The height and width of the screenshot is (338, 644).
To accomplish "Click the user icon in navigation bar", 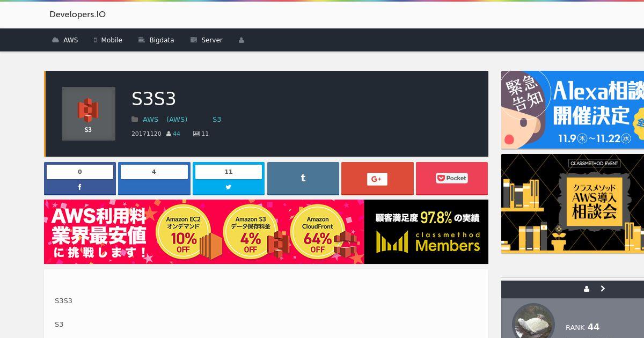I will [241, 40].
